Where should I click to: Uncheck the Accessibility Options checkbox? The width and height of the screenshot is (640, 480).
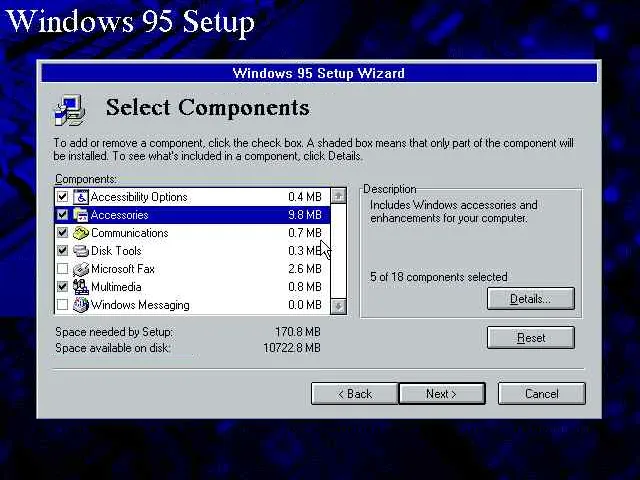62,197
